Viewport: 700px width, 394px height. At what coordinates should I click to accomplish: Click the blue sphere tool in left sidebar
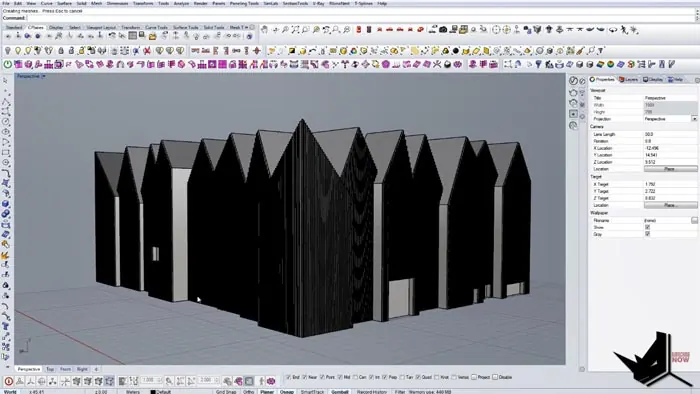pyautogui.click(x=5, y=204)
